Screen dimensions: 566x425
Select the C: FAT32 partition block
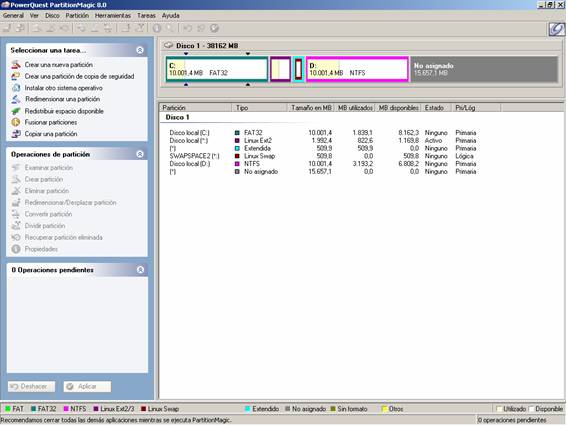point(217,69)
